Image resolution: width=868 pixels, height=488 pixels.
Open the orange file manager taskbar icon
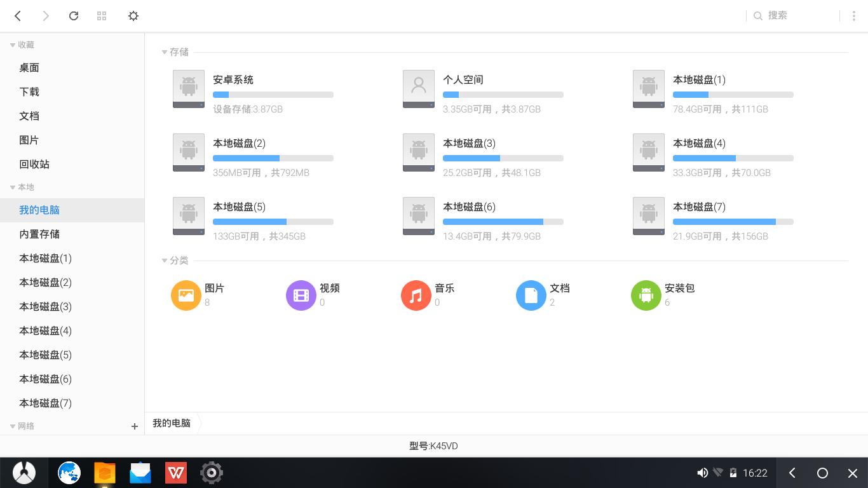point(105,473)
